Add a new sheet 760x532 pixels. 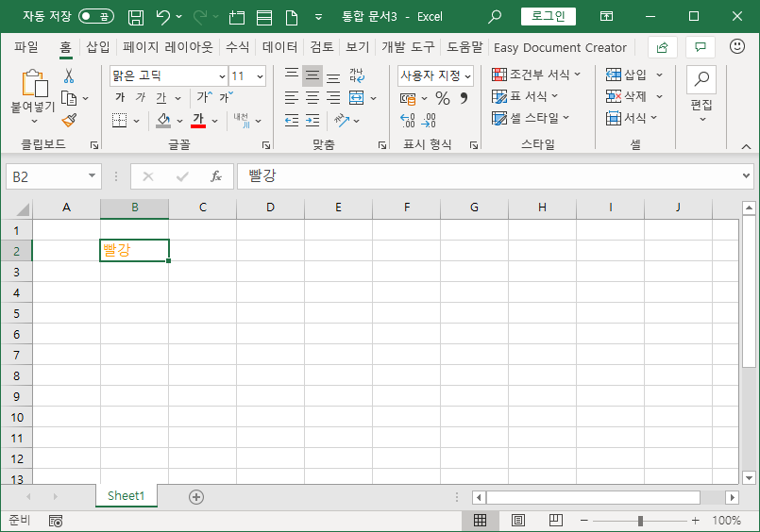(195, 497)
